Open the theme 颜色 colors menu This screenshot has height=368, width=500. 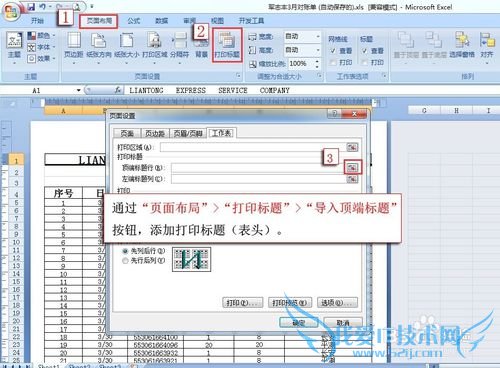click(x=41, y=35)
